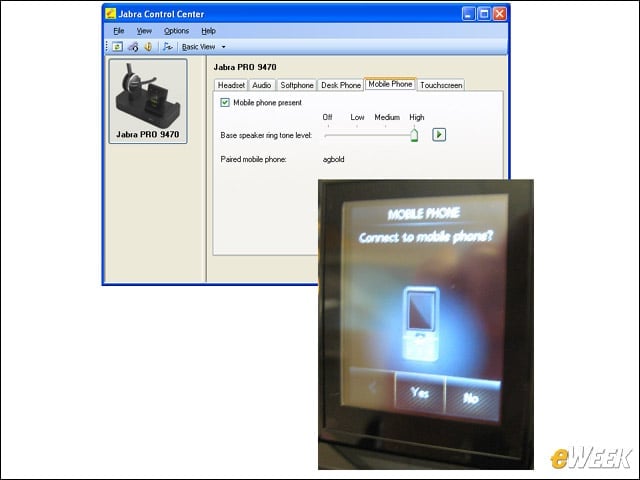Screen dimensions: 640x480
Task: Switch to the Softphone tab
Action: [x=297, y=85]
